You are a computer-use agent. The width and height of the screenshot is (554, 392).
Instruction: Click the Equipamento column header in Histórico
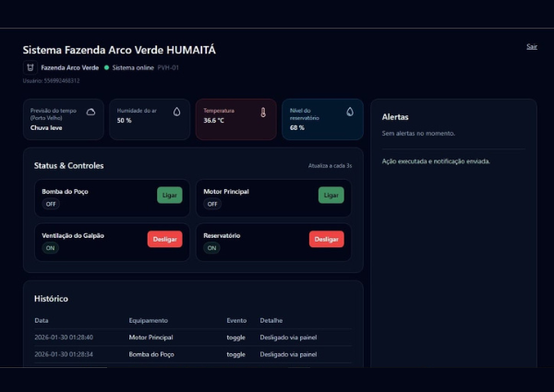[x=148, y=320]
